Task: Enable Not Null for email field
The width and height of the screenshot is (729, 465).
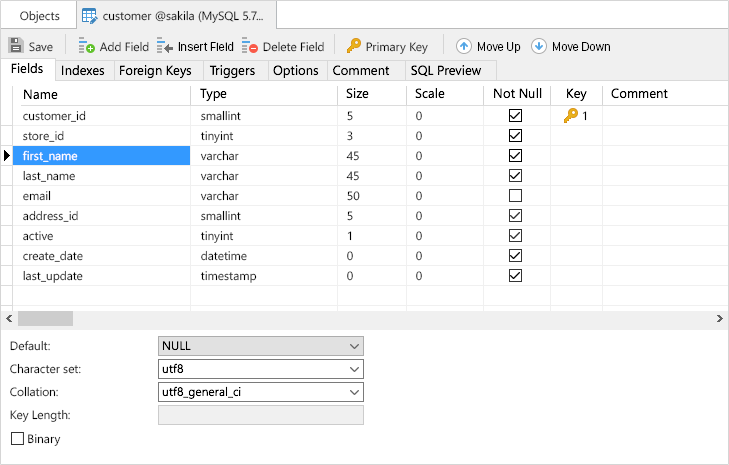Action: [516, 196]
